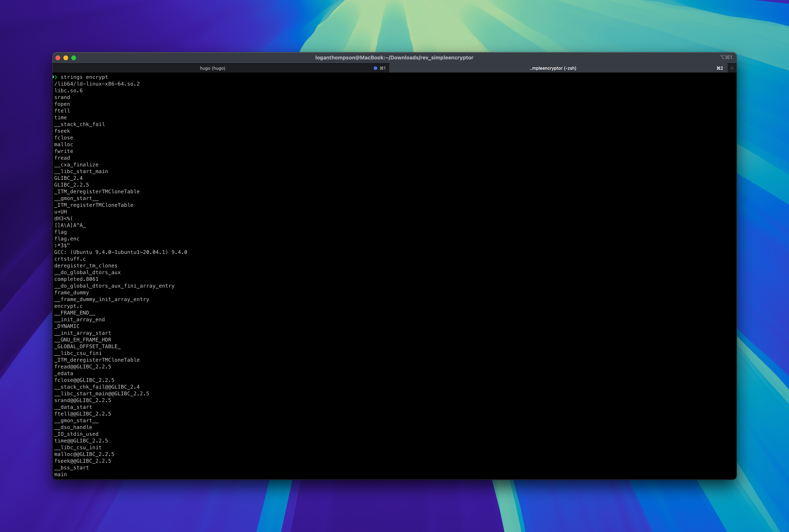The image size is (789, 532).
Task: Click the '_DYNAMIC' line
Action: [67, 326]
